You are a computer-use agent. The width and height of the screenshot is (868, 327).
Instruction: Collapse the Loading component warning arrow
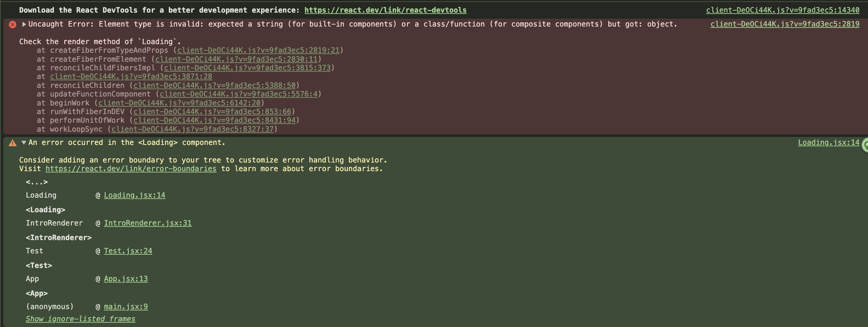click(24, 143)
